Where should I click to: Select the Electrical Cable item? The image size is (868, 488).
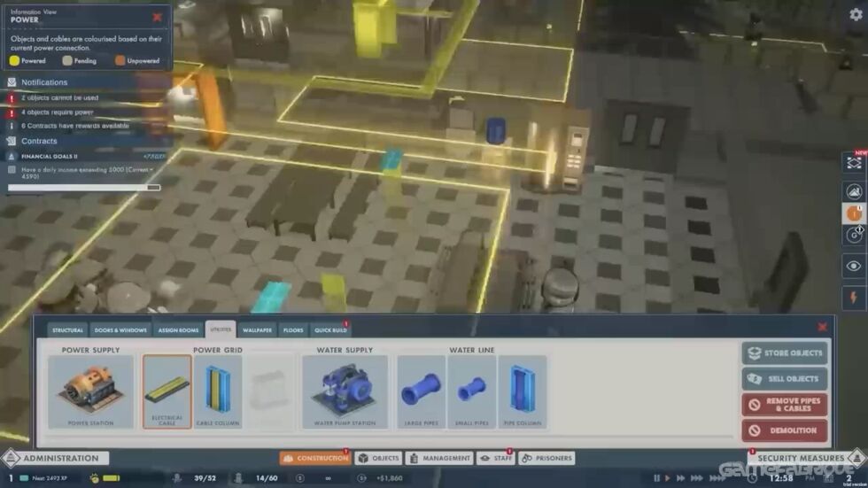(x=167, y=391)
